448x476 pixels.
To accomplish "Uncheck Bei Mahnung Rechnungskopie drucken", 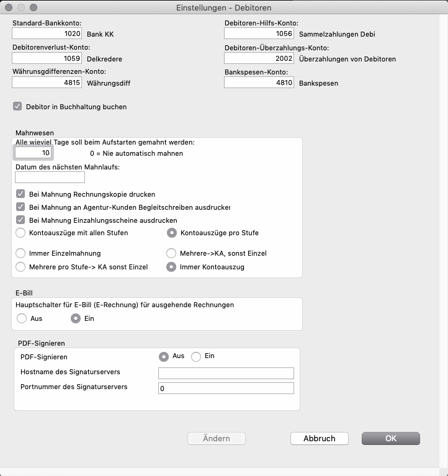I will click(x=21, y=194).
